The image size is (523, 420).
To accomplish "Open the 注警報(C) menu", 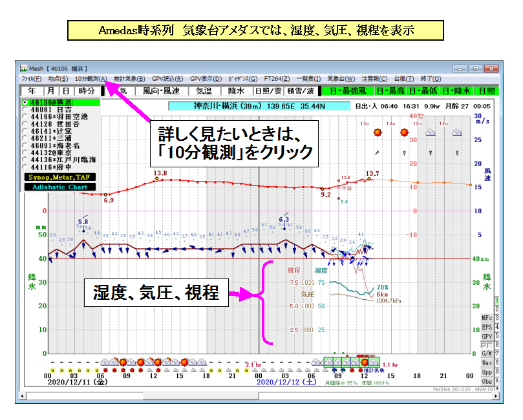I will (x=374, y=79).
